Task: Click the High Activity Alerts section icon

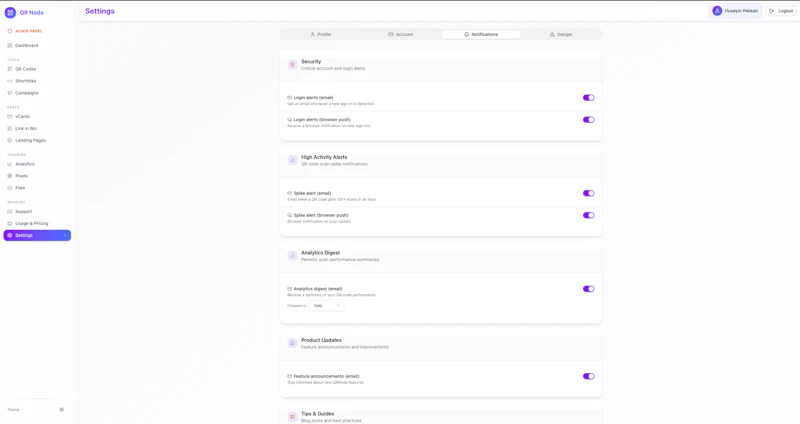Action: click(x=292, y=160)
